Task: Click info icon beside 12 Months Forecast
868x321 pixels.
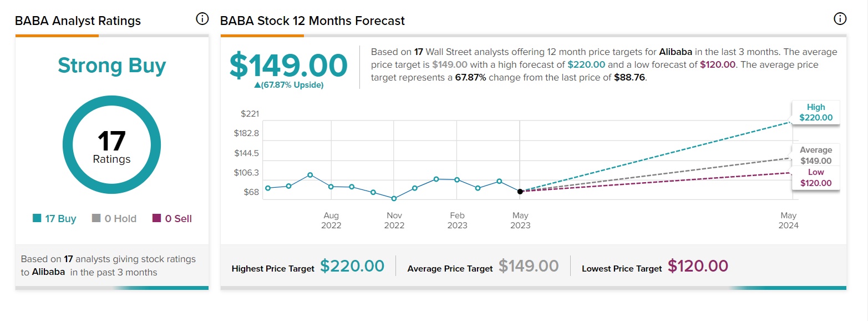Action: [x=840, y=19]
